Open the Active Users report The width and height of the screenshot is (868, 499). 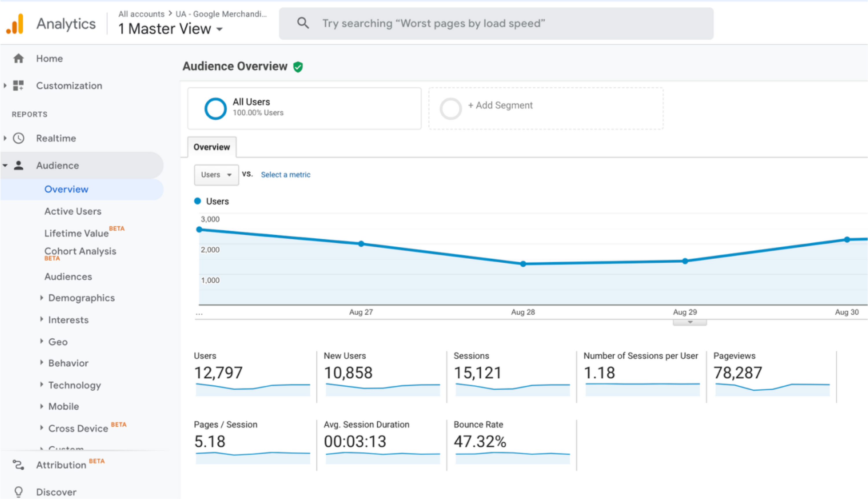click(73, 211)
